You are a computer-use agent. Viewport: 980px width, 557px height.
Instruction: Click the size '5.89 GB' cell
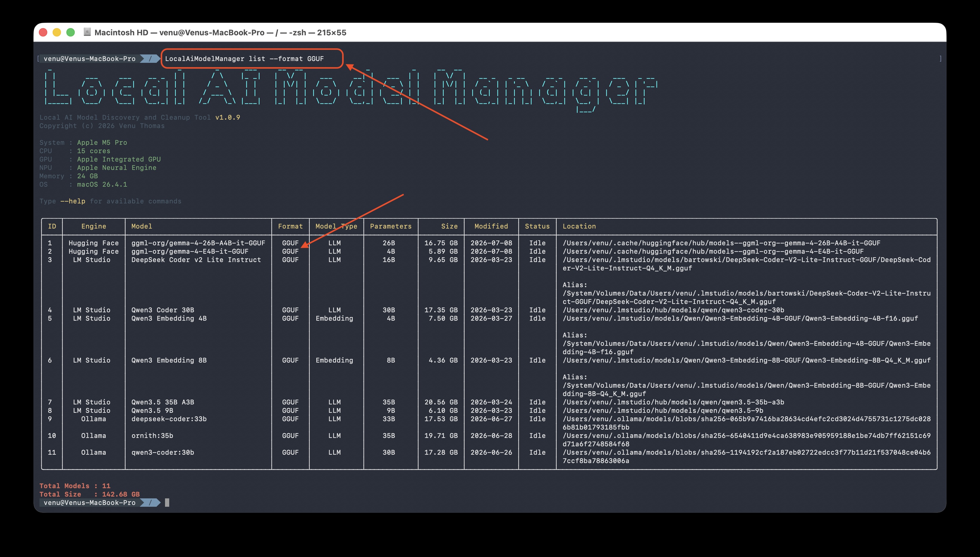[x=443, y=251]
